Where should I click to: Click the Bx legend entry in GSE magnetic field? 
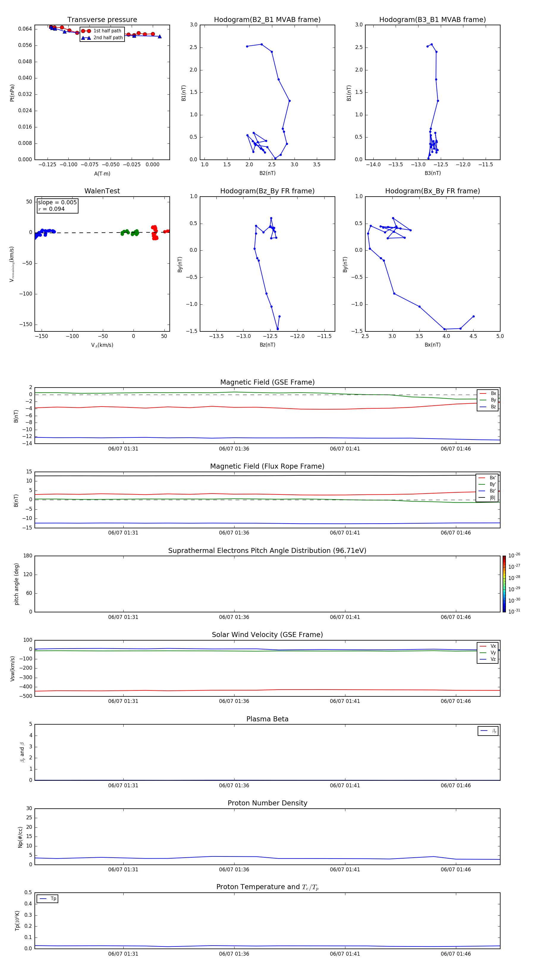point(488,393)
